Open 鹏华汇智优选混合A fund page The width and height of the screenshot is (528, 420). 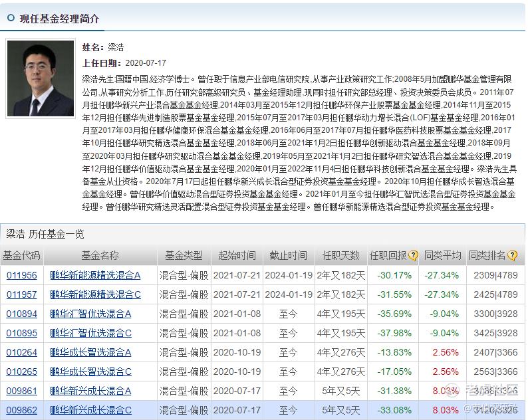90,314
